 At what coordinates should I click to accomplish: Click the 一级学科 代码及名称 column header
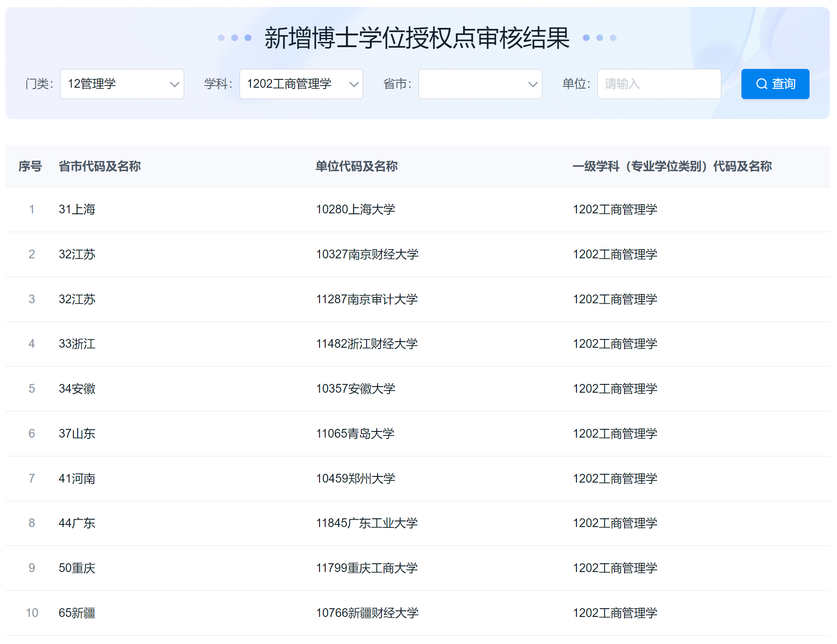point(672,166)
